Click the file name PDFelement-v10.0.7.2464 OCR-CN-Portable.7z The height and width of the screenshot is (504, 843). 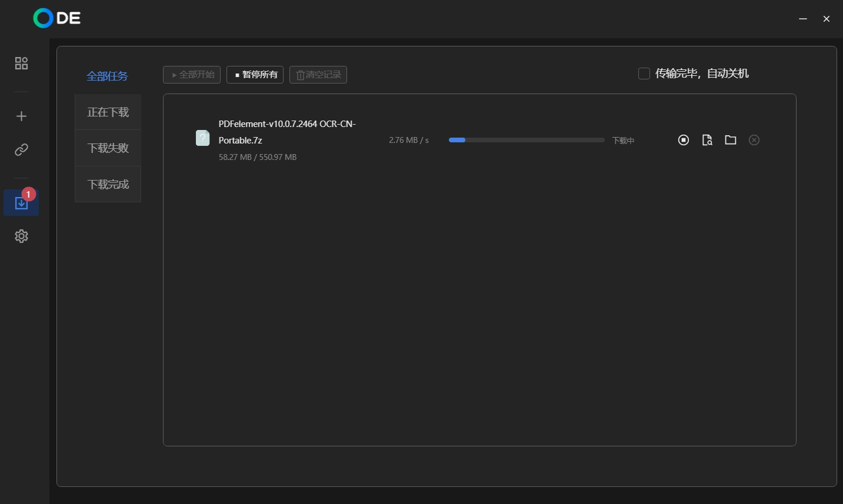(287, 132)
